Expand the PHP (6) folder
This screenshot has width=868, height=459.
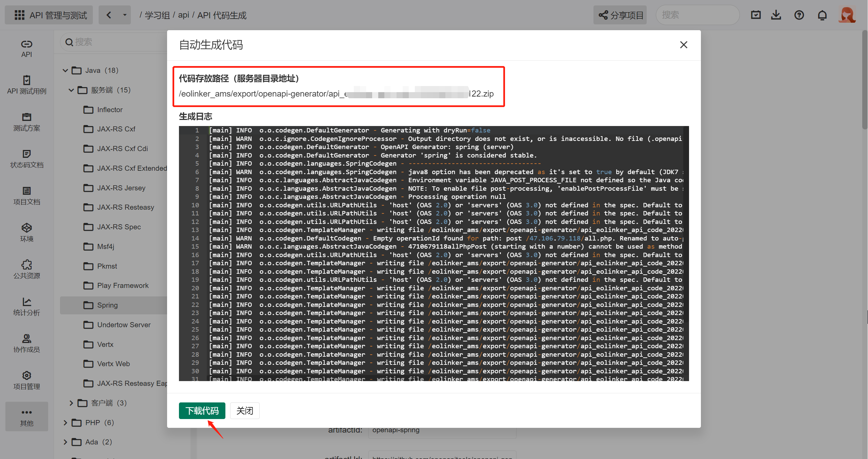tap(65, 422)
